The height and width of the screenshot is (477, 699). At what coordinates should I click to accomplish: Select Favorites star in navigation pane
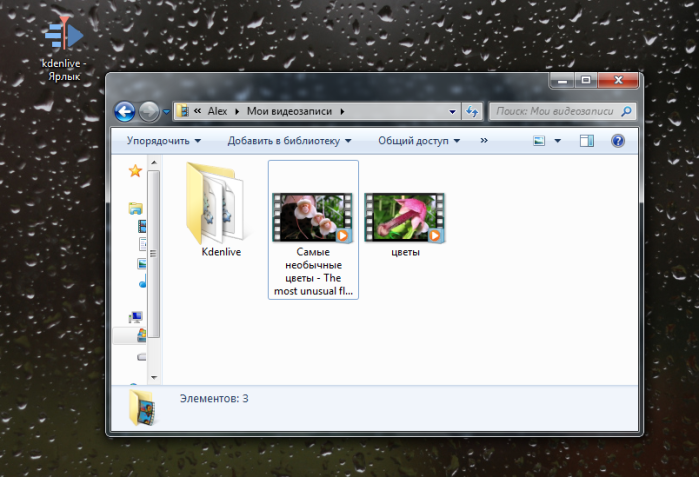tap(135, 171)
